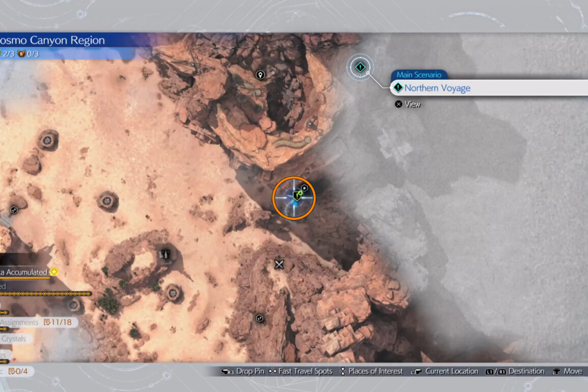Viewport: 588px width, 392px height.
Task: Jump to Current Location via the bottom bar
Action: (x=446, y=371)
